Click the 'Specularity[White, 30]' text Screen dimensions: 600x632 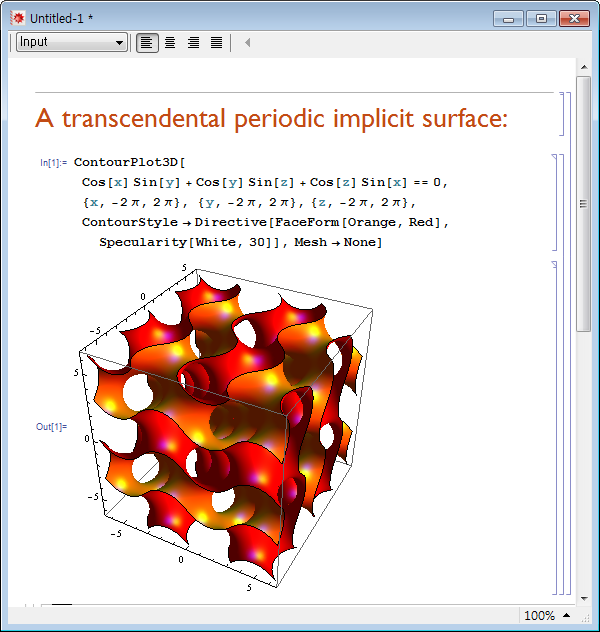click(189, 242)
